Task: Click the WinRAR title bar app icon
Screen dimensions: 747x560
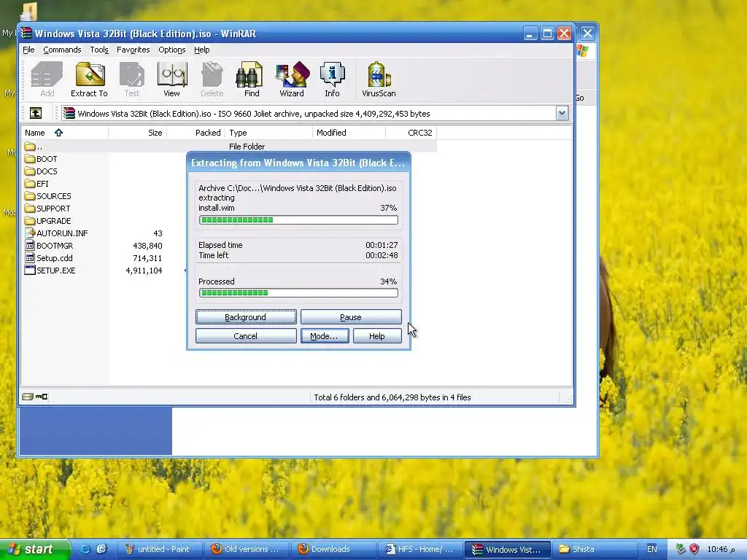Action: click(x=27, y=34)
